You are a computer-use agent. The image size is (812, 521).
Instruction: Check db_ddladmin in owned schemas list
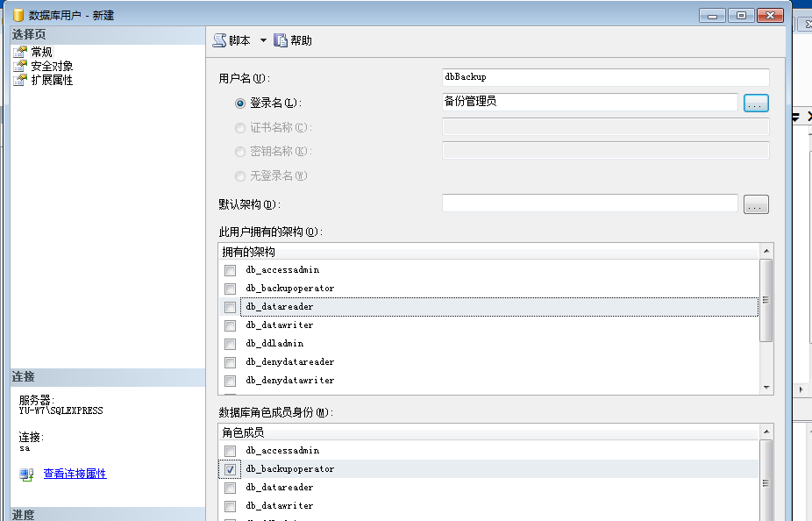pos(231,344)
